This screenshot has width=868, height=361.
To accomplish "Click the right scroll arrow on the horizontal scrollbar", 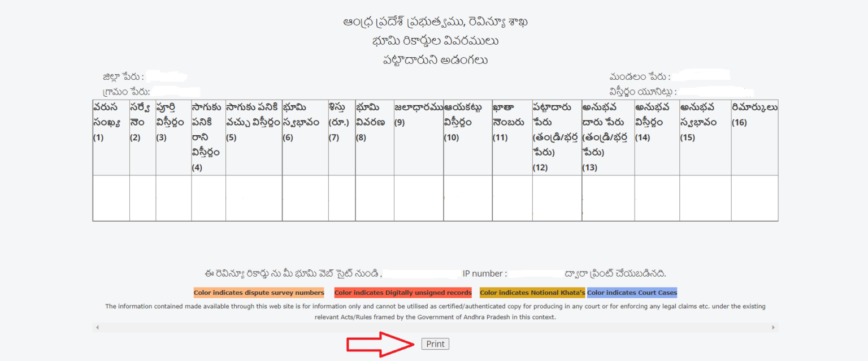I will pos(774,327).
